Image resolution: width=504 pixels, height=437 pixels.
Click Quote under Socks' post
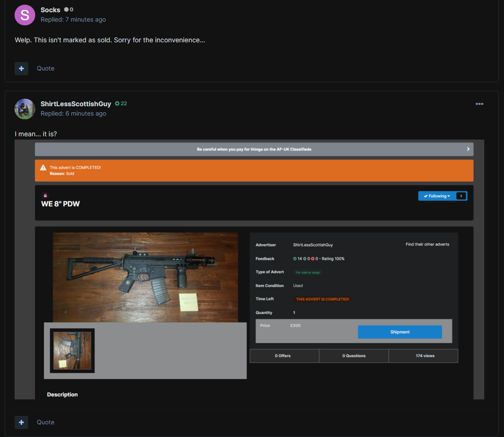tap(46, 68)
